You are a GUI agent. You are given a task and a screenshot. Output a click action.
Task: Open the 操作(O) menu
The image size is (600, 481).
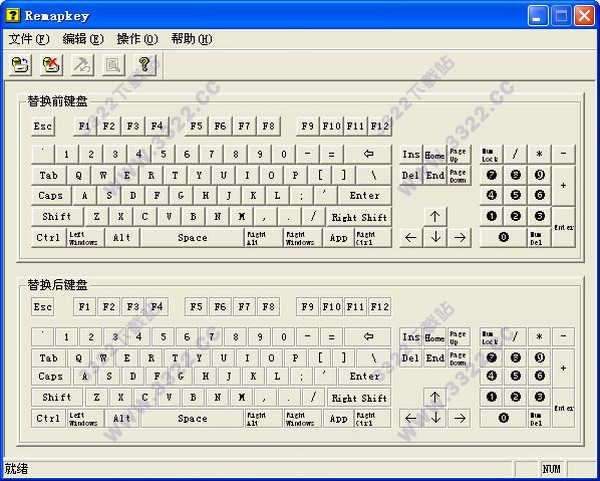click(x=137, y=39)
